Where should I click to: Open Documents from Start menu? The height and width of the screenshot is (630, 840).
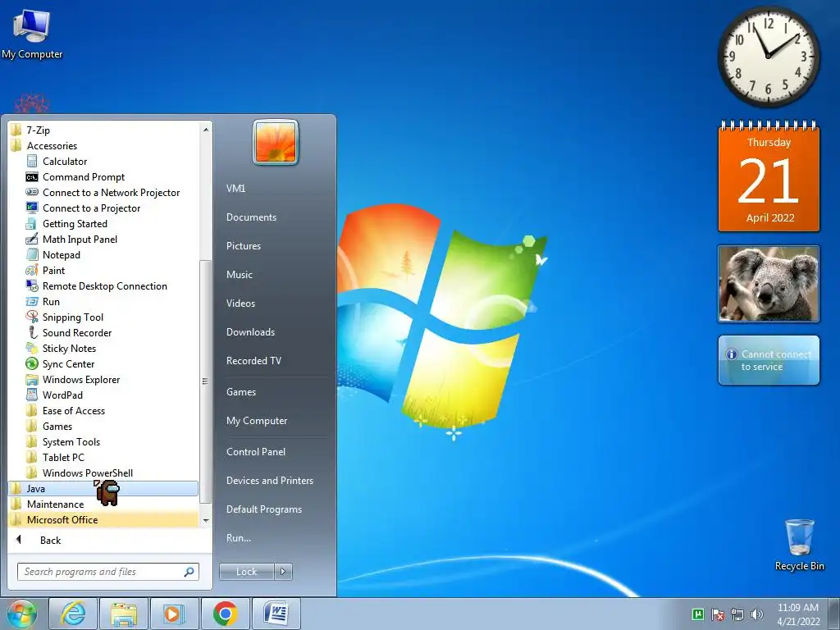(x=251, y=217)
